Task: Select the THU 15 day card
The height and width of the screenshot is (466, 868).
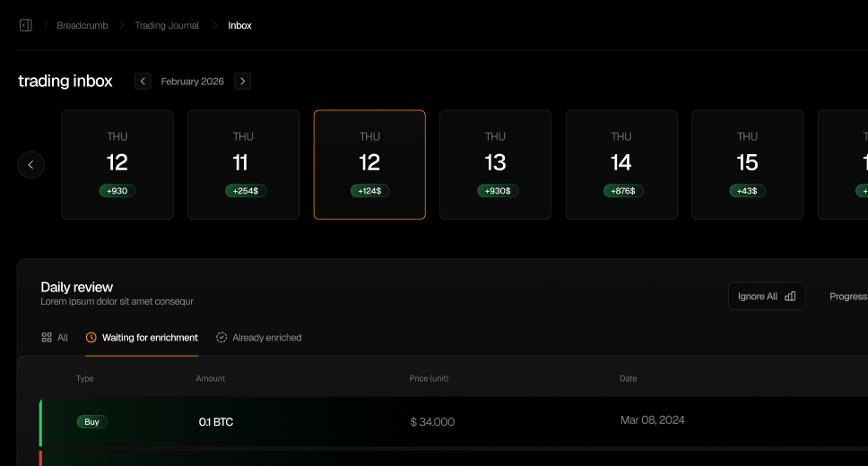Action: pyautogui.click(x=747, y=165)
